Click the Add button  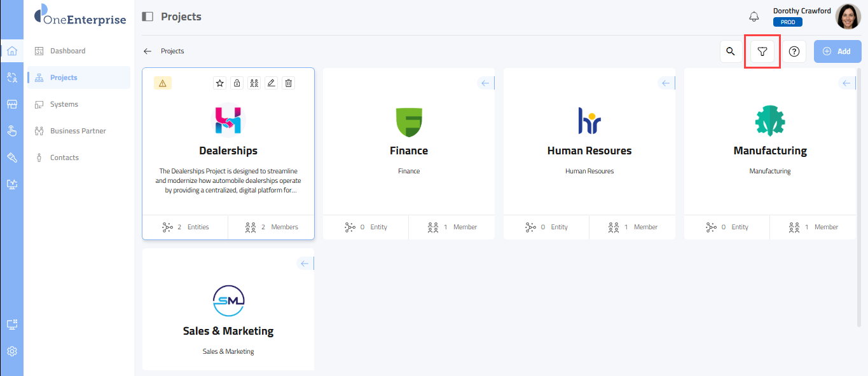[837, 51]
